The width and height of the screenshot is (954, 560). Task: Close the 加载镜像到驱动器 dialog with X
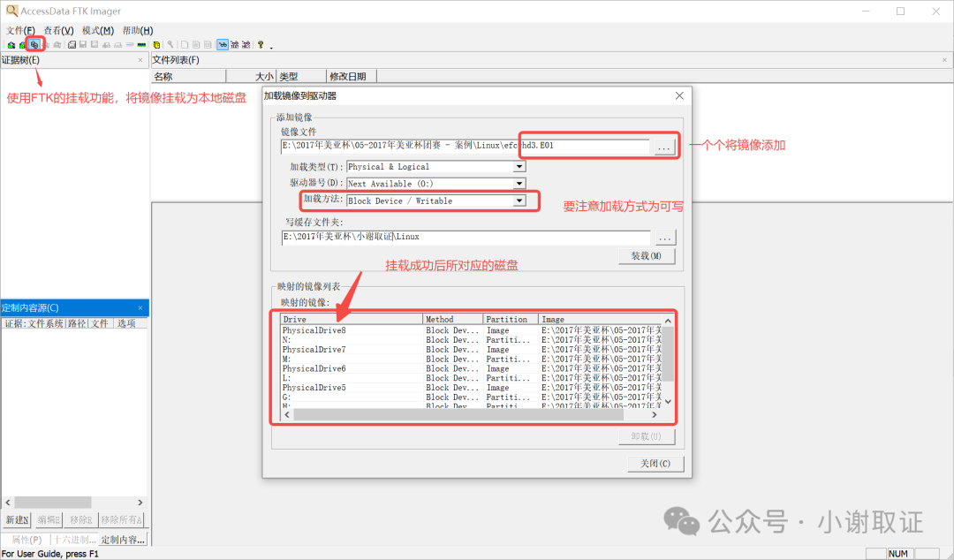[679, 95]
